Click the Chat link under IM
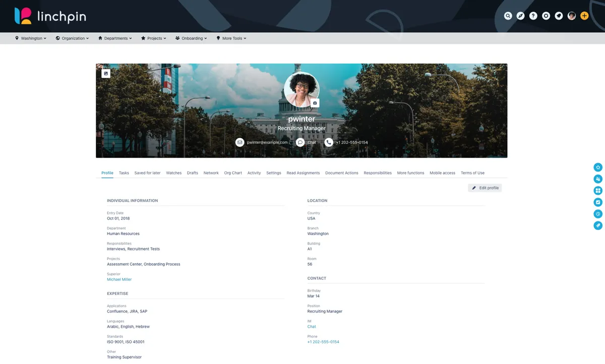 click(312, 327)
